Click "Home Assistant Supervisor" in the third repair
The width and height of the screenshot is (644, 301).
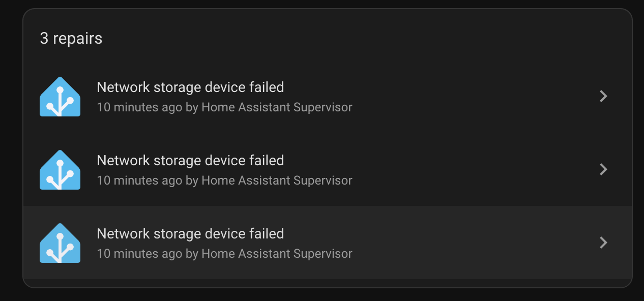tap(277, 254)
